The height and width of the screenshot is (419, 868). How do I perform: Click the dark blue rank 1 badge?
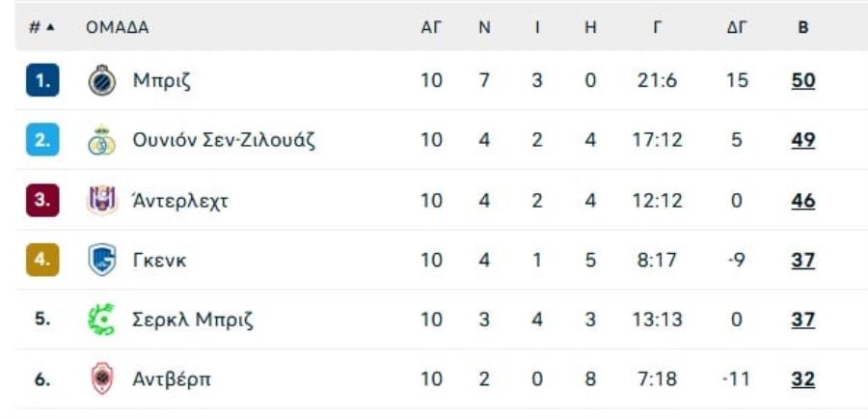coord(42,80)
